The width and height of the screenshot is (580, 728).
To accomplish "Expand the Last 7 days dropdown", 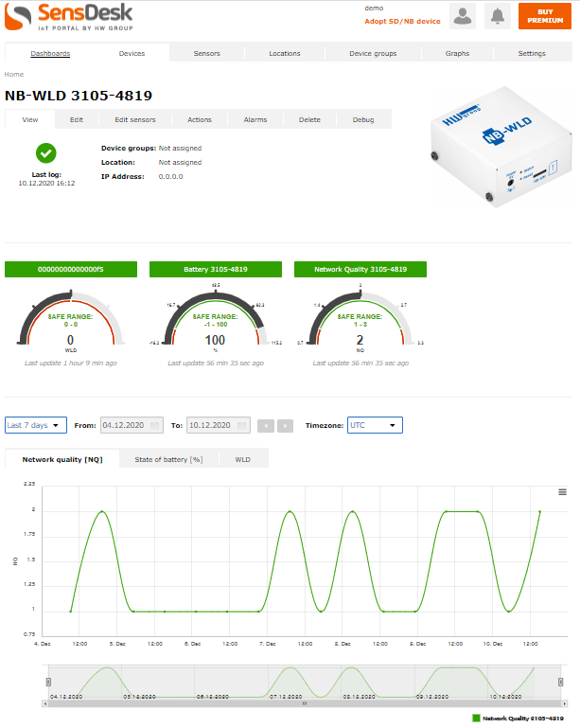I will 36,426.
